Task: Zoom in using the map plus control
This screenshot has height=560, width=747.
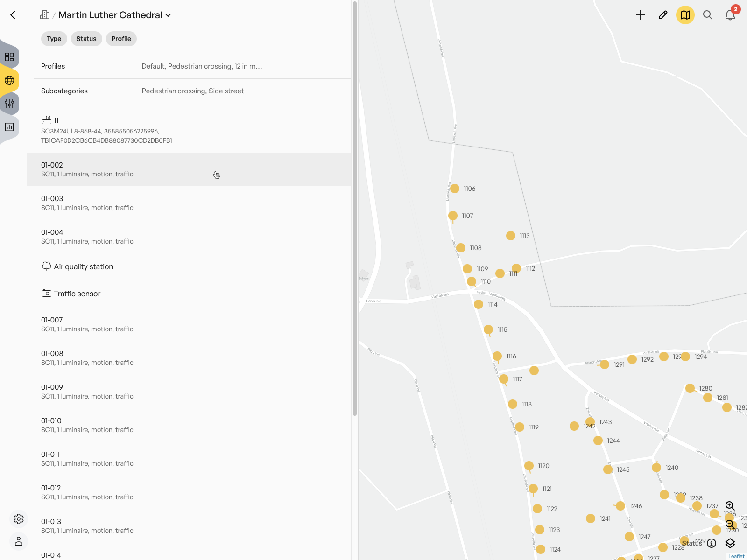Action: pos(730,506)
